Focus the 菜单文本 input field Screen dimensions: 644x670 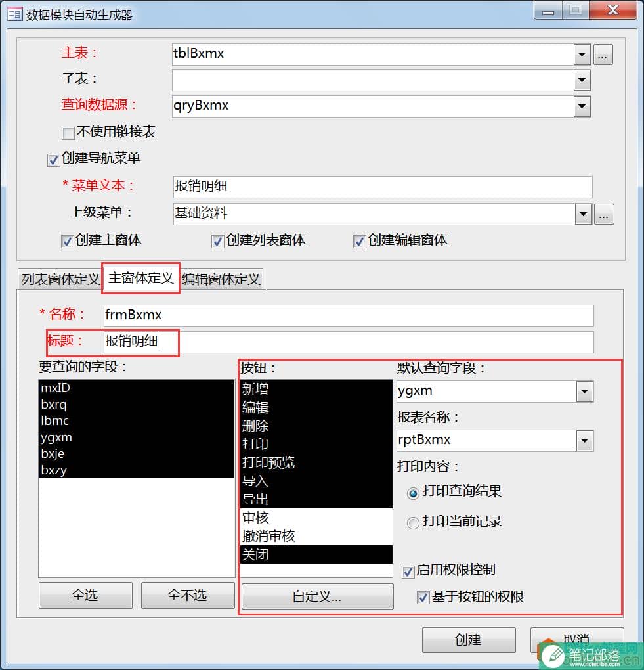[383, 187]
